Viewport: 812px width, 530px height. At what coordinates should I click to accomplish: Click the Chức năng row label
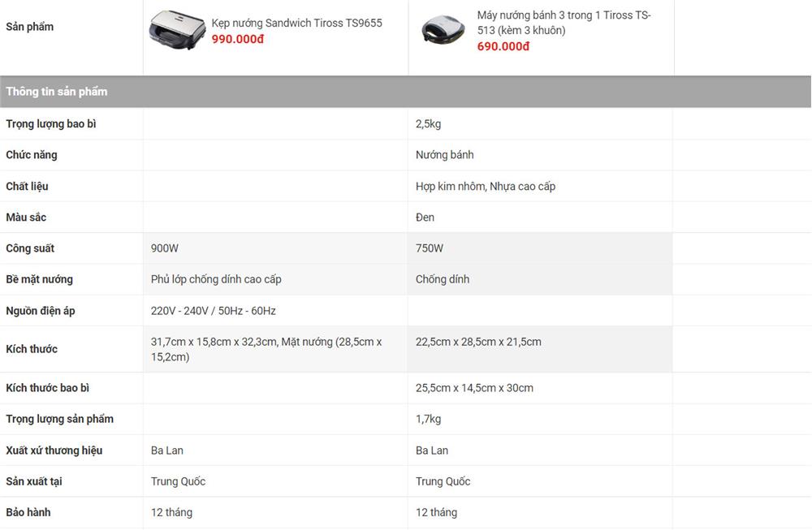32,155
